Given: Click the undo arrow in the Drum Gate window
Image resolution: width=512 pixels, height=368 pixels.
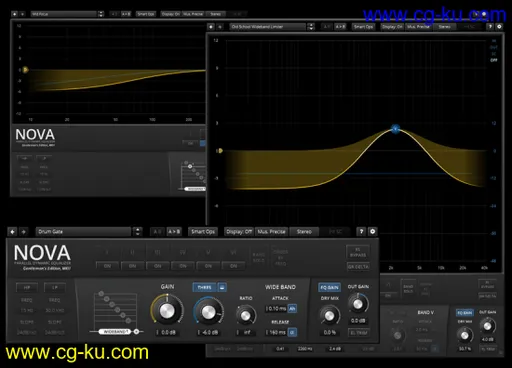Looking at the screenshot, I should coord(13,232).
